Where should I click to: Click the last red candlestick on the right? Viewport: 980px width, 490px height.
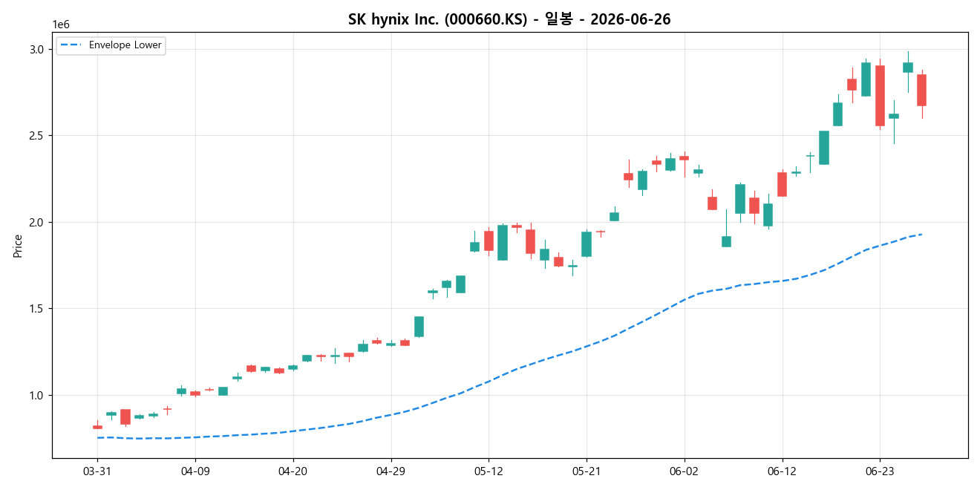[921, 90]
